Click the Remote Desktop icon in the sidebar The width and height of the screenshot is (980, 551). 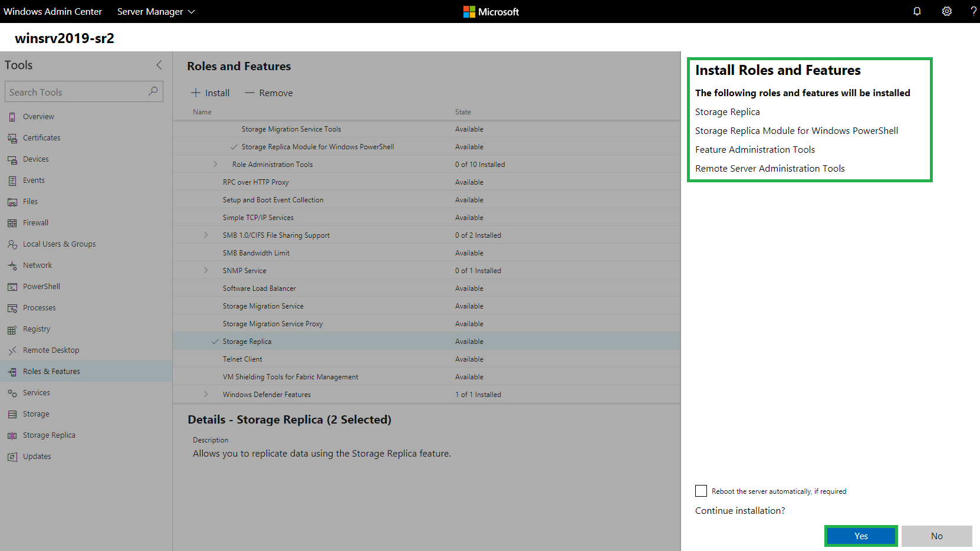[12, 350]
